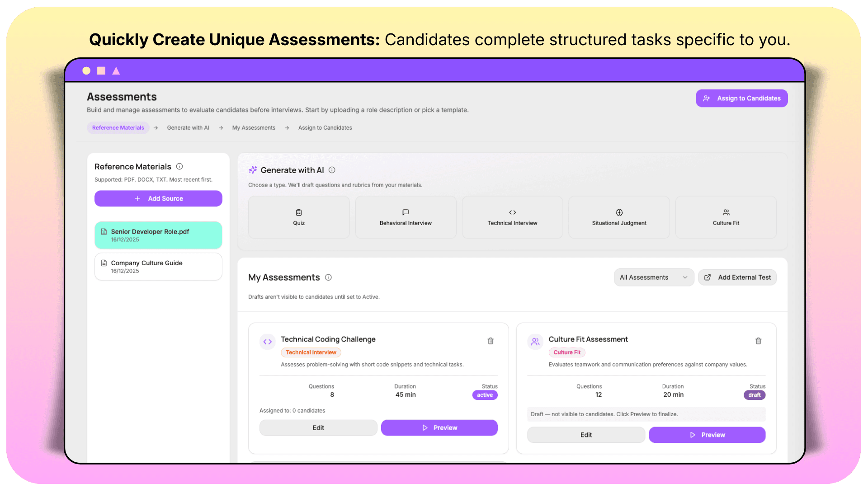Click Add External Test button
868x488 pixels.
coord(737,277)
